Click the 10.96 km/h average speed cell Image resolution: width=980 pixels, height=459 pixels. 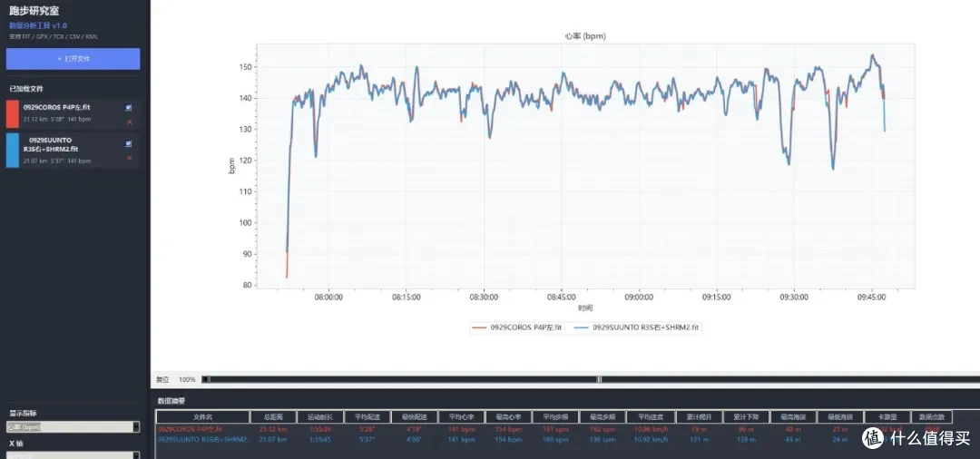coord(650,430)
